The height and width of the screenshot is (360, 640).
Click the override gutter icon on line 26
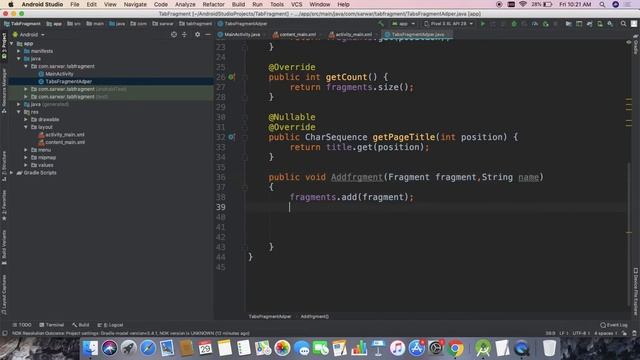point(231,77)
